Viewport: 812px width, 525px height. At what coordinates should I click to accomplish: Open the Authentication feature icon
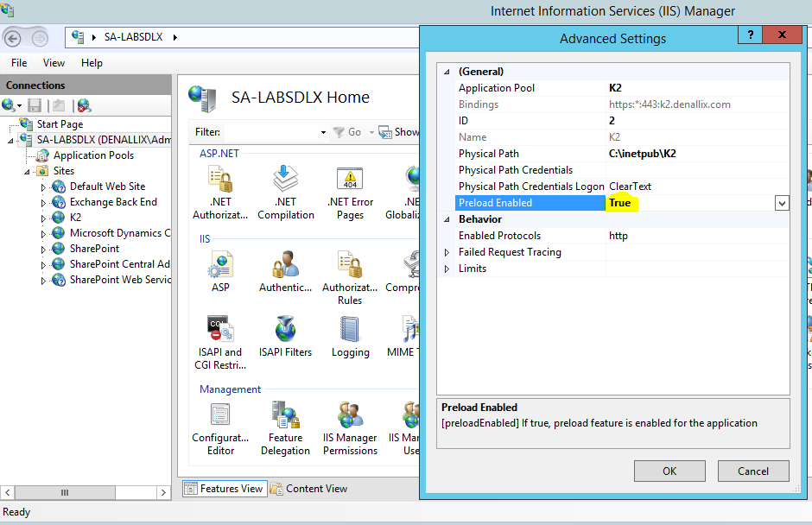[x=285, y=264]
